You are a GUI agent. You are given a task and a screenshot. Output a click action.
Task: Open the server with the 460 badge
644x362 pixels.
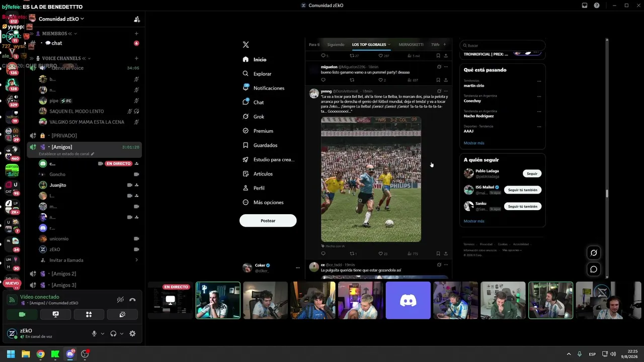click(12, 153)
